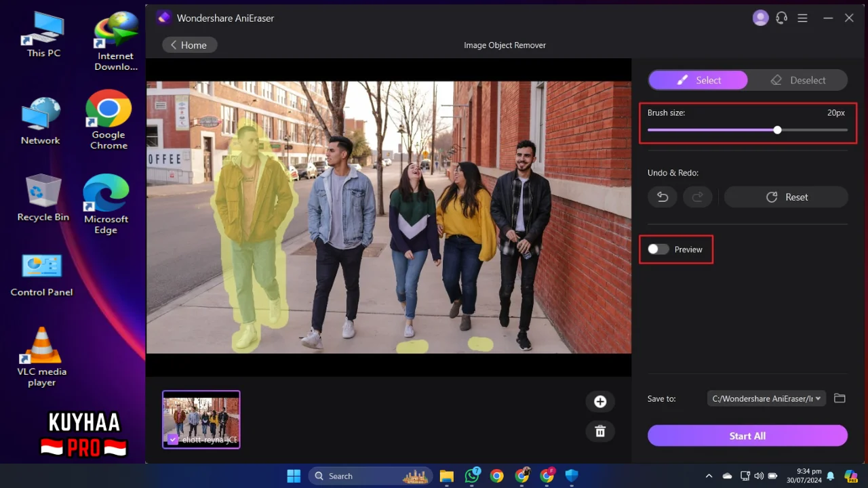Open the network tray icon
The width and height of the screenshot is (868, 488).
tap(745, 476)
